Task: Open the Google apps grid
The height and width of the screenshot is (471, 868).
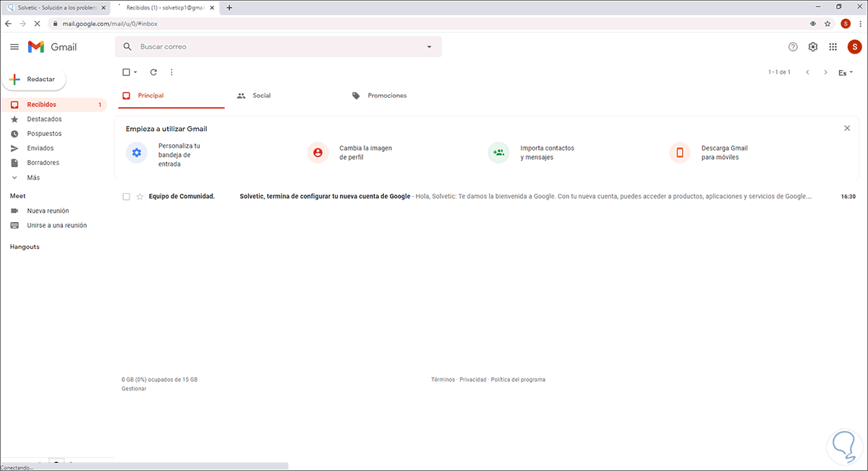Action: coord(833,47)
